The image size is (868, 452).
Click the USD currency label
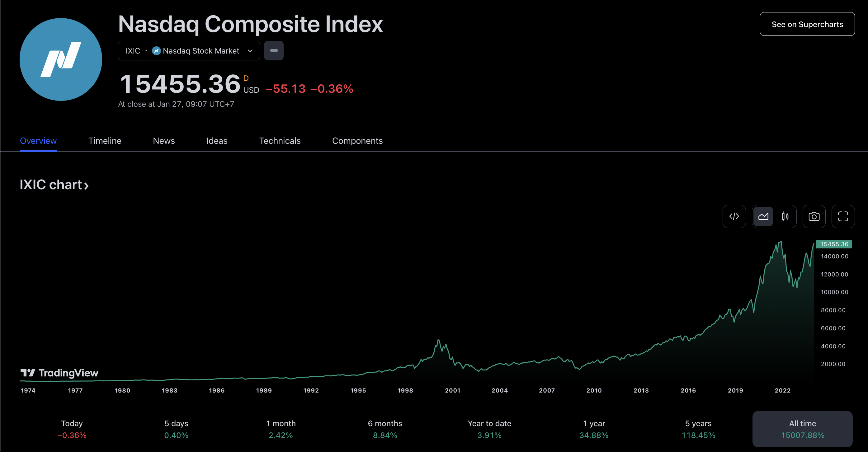click(251, 90)
